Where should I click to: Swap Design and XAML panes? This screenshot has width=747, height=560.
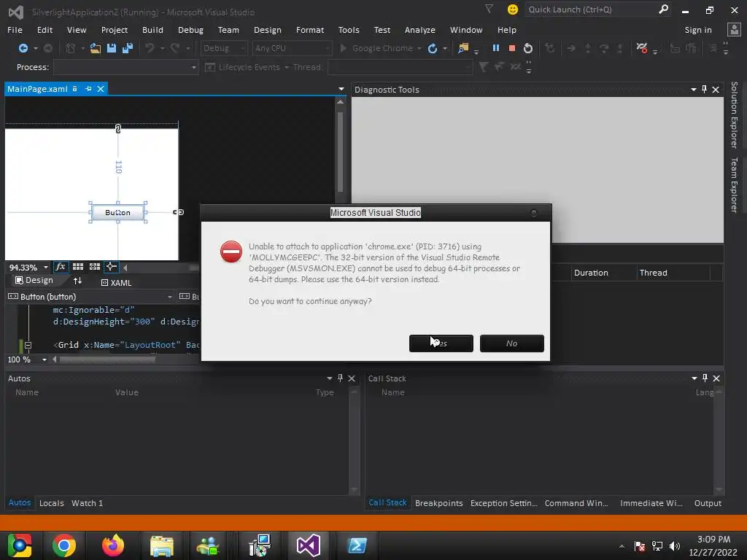point(77,281)
